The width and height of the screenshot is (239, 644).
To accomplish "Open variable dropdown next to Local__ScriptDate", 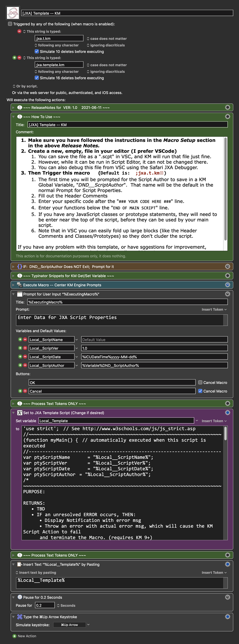I will (x=77, y=357).
